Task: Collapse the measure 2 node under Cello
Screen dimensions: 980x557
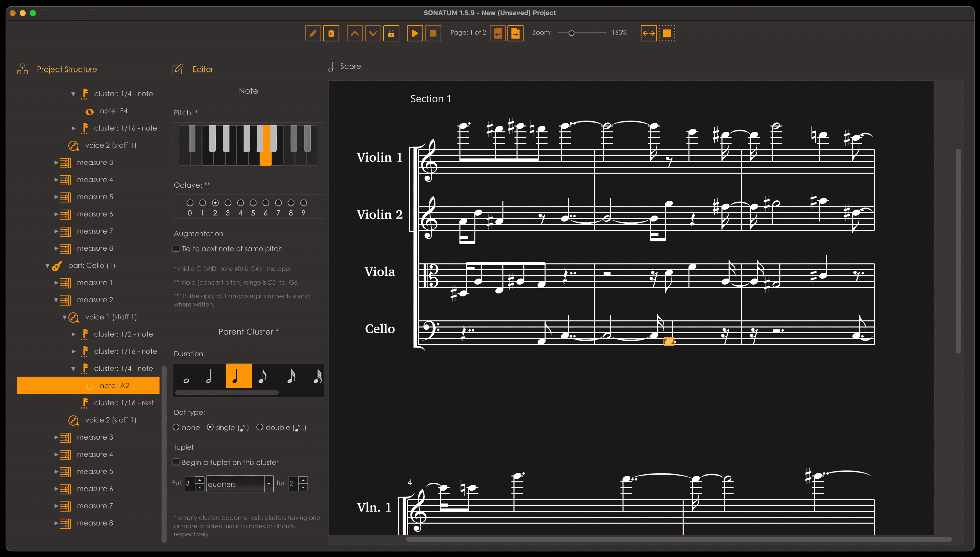Action: click(x=56, y=300)
